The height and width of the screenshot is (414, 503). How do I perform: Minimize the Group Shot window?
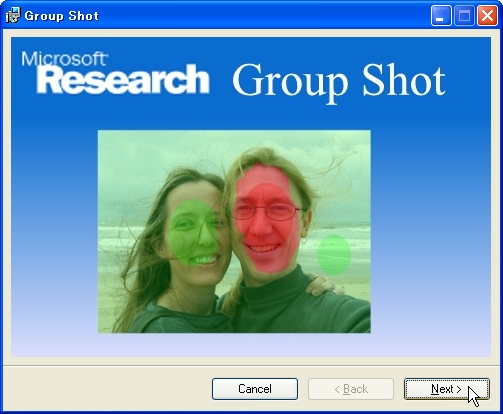[x=441, y=15]
